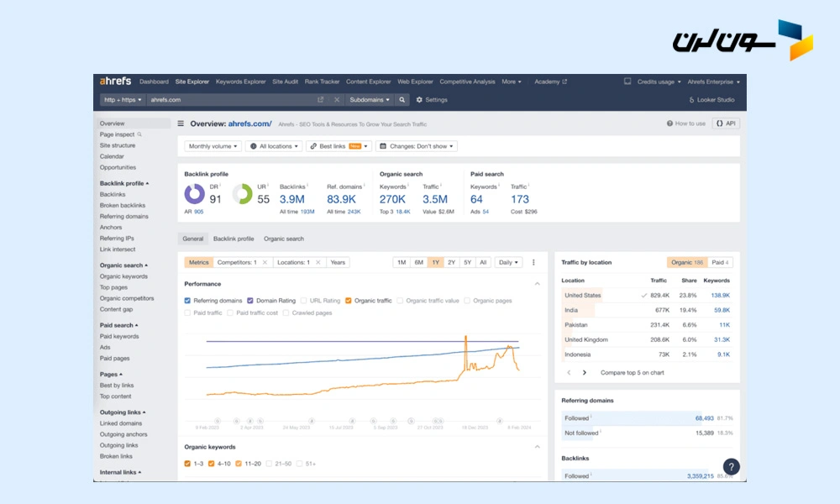This screenshot has height=504, width=840.
Task: Open Broken backlinks in the sidebar
Action: [123, 205]
